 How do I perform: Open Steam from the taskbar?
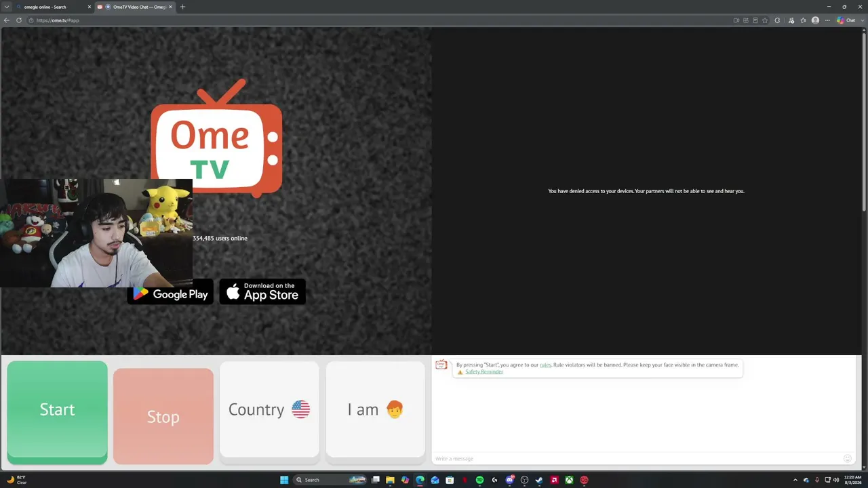(x=539, y=480)
